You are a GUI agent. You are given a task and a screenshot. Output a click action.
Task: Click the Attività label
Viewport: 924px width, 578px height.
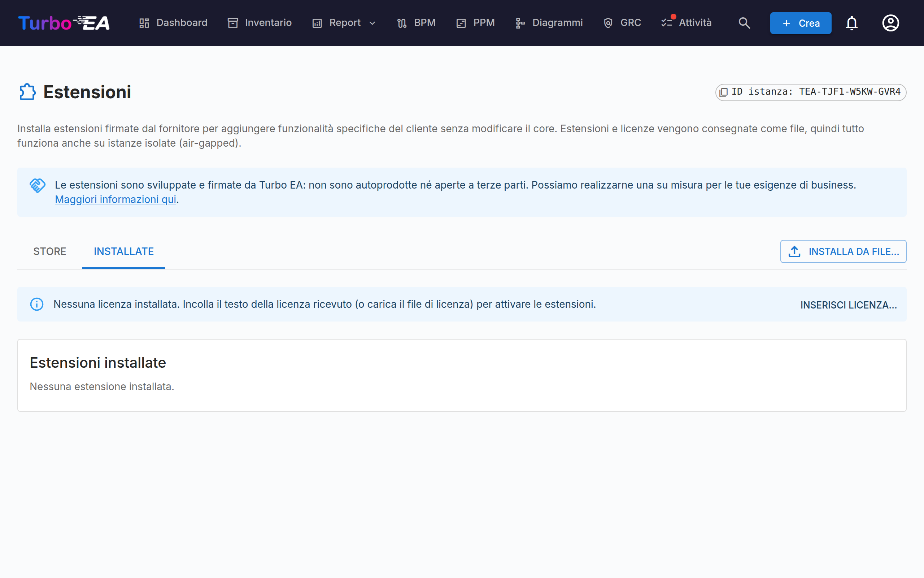coord(695,22)
